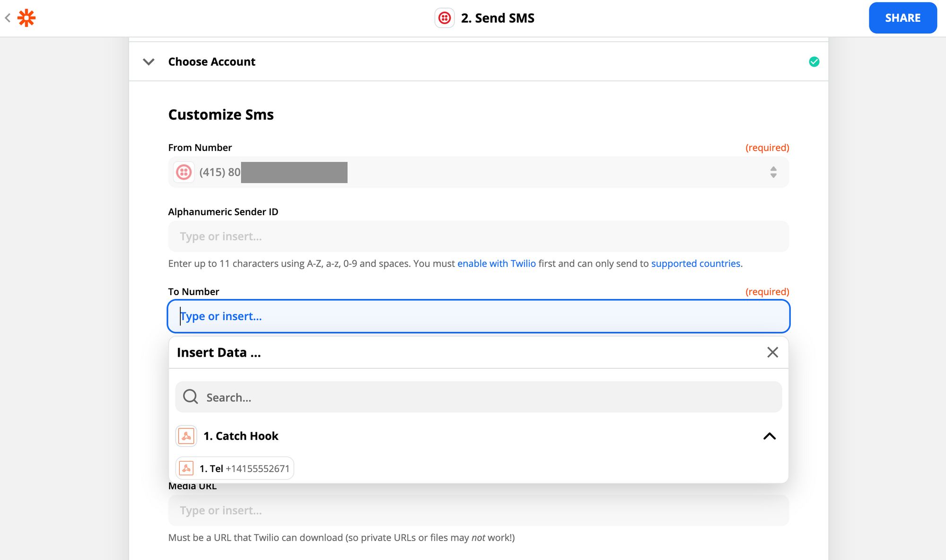Click the webhook icon on the Tel pill

coord(187,468)
